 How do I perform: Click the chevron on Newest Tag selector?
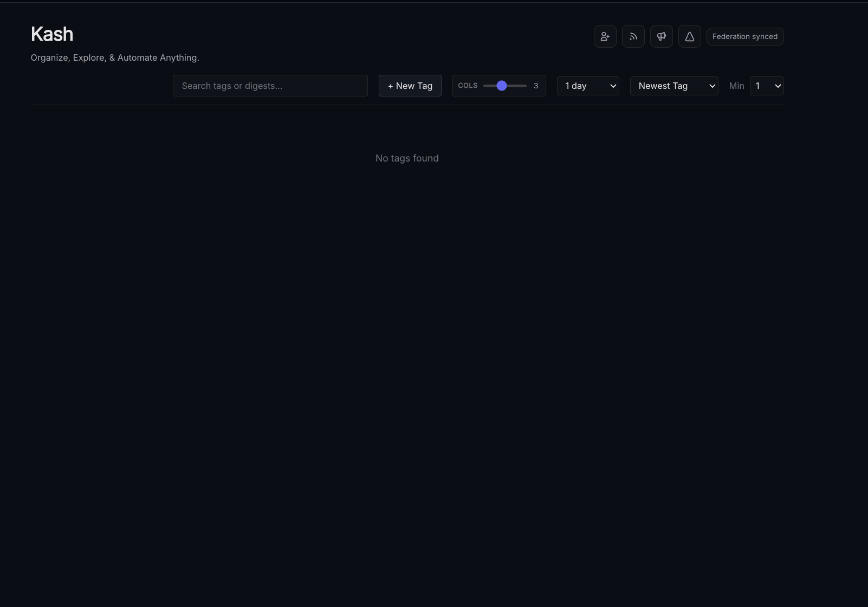(712, 86)
